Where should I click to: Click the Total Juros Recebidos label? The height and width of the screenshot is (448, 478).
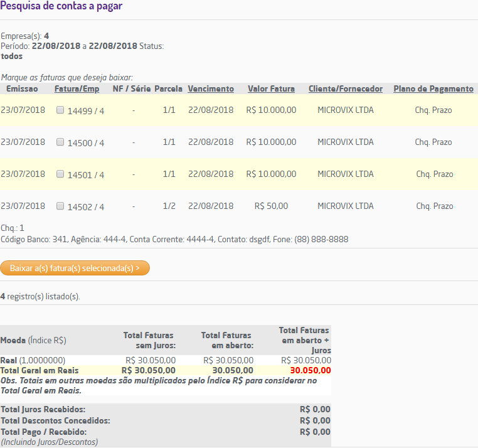(x=43, y=409)
